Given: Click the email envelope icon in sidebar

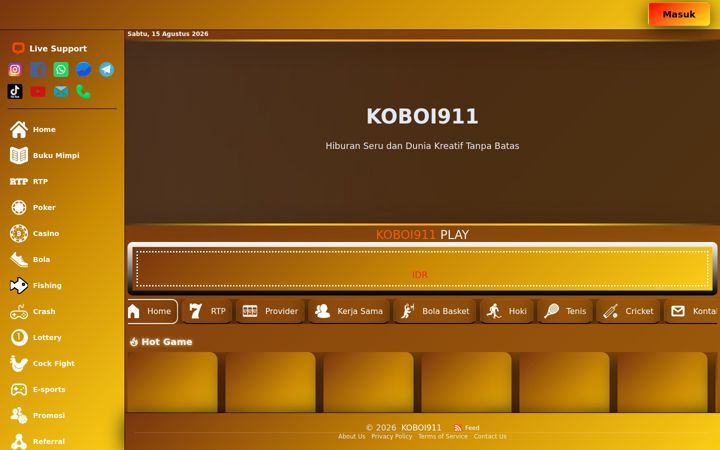Looking at the screenshot, I should tap(61, 91).
